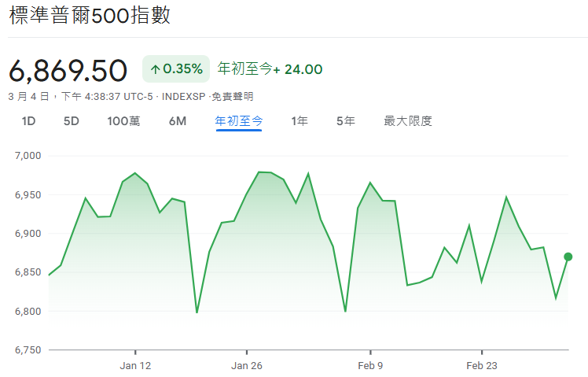588x377 pixels.
Task: Click the 標準普爾500指數 title
Action: pos(90,16)
